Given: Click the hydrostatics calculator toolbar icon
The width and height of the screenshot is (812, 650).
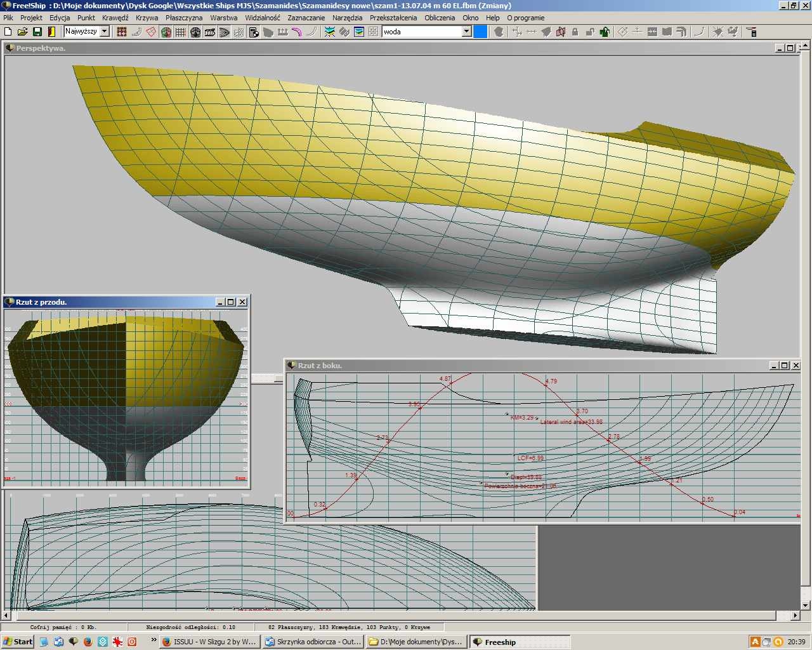Looking at the screenshot, I should (254, 32).
